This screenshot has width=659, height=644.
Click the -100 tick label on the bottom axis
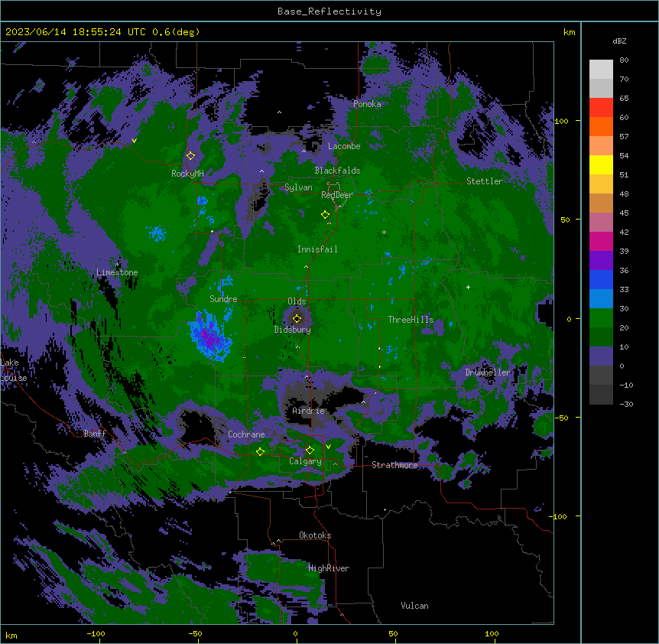coord(96,633)
